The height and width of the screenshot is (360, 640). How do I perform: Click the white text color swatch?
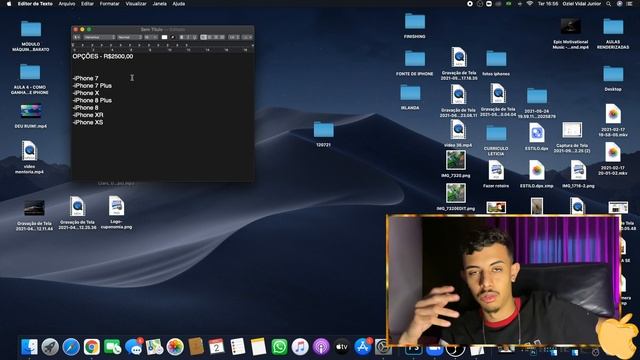164,37
